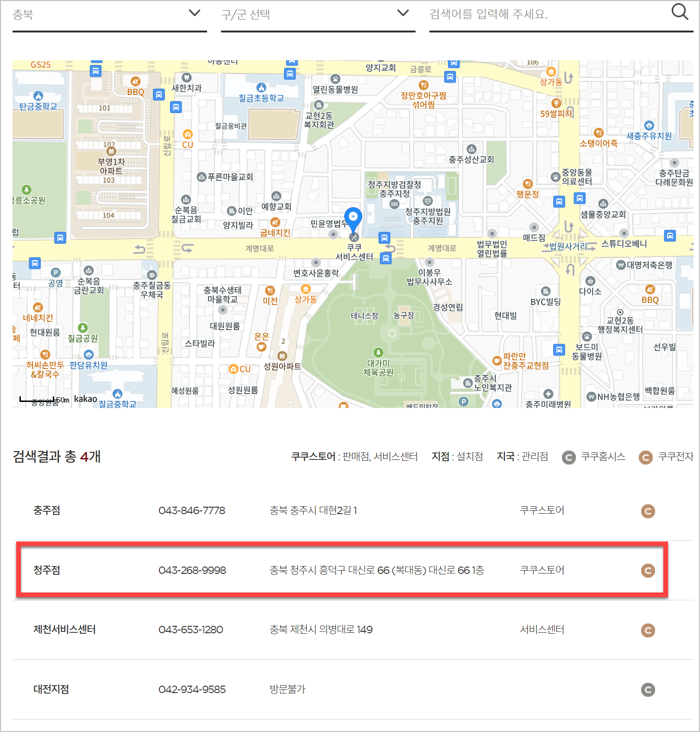The width and height of the screenshot is (700, 732).
Task: Select the 청주점 result name
Action: 47,570
